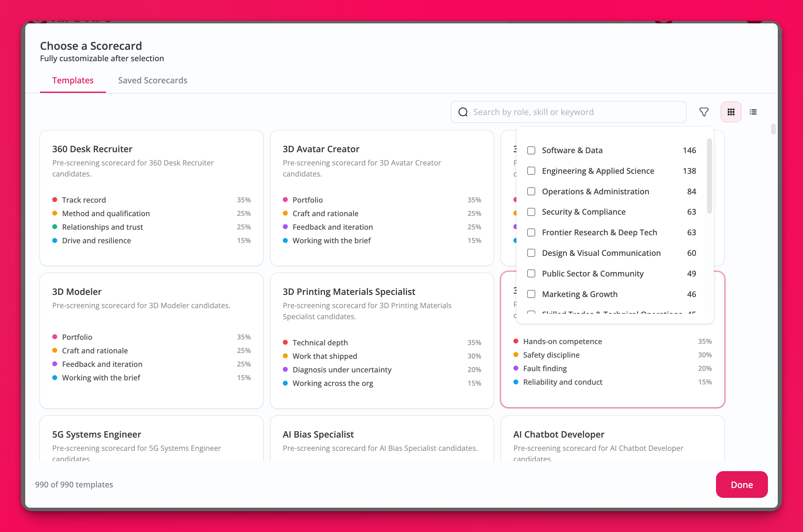This screenshot has width=803, height=532.
Task: Switch to grid view icon
Action: (x=731, y=112)
